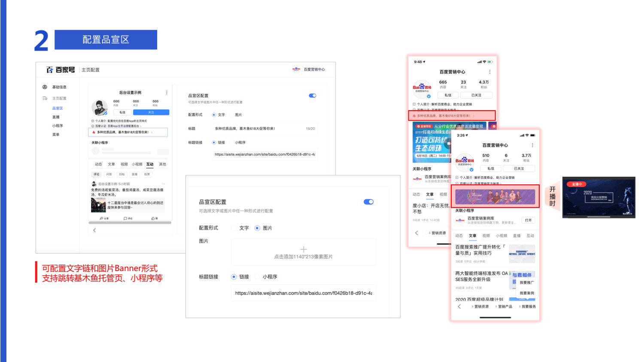Select 小程序 radio in upper config panel

click(x=231, y=142)
